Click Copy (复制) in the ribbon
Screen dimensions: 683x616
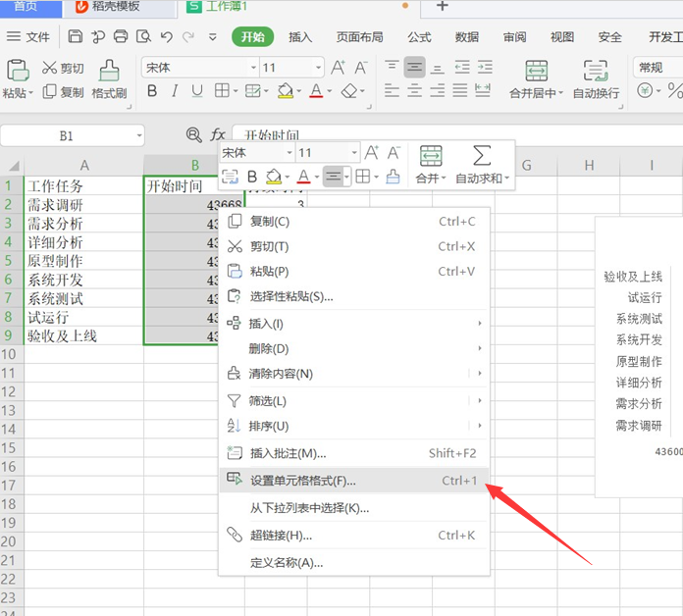click(63, 92)
